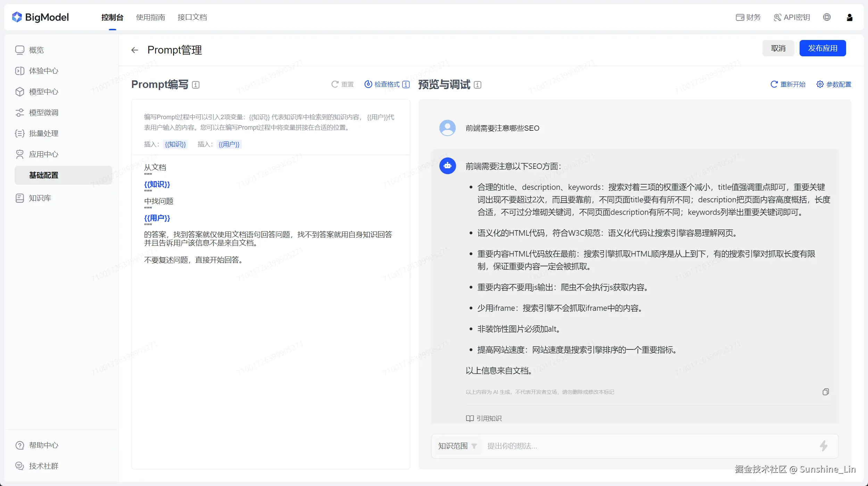Click the language globe icon
Image resolution: width=868 pixels, height=486 pixels.
827,17
